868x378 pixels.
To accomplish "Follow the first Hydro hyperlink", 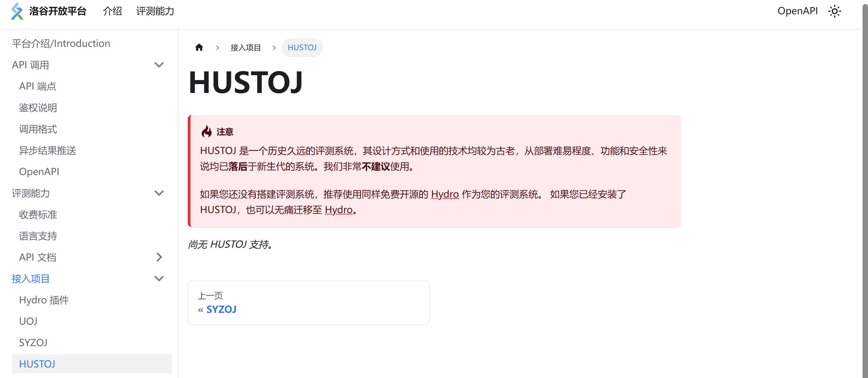I will point(445,194).
